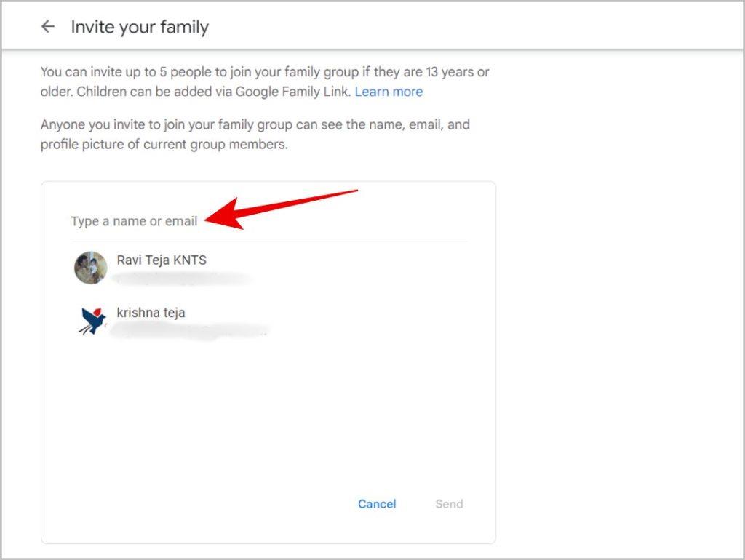Go back using the arrow icon
This screenshot has height=560, width=745.
(48, 27)
